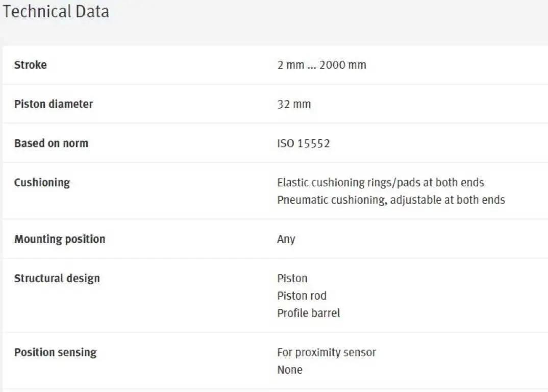Click the Profile barrel entry
This screenshot has height=392, width=548.
click(308, 313)
